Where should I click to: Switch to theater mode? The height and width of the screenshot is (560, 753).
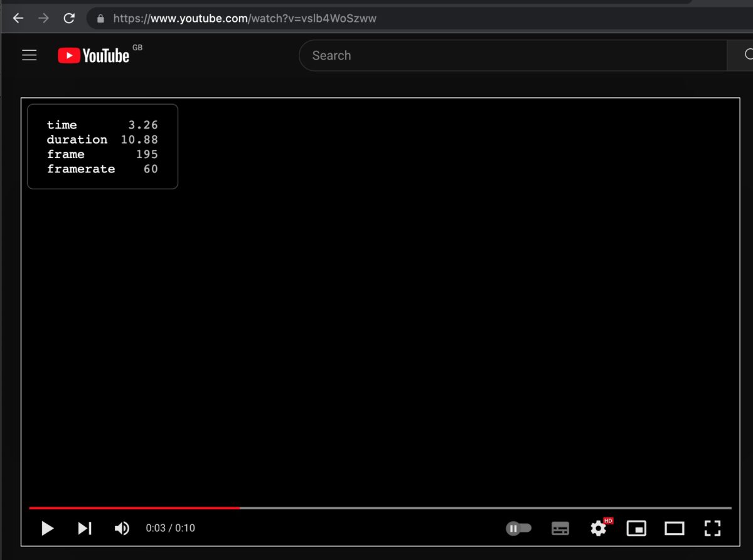(x=675, y=528)
